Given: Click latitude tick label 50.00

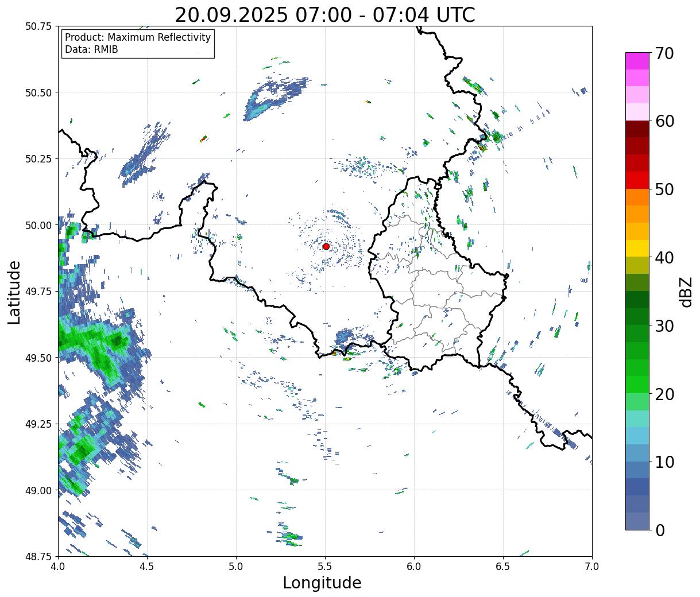Looking at the screenshot, I should tap(38, 225).
